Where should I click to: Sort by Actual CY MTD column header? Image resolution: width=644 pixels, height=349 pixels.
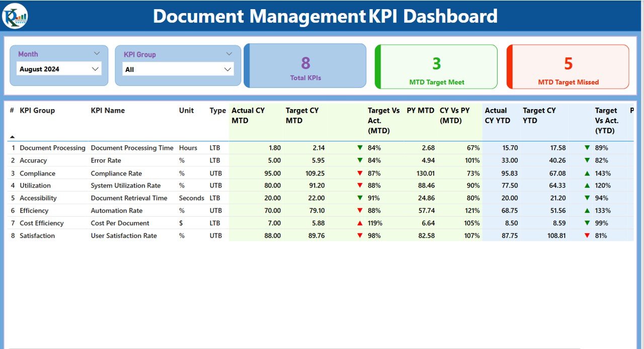point(248,116)
